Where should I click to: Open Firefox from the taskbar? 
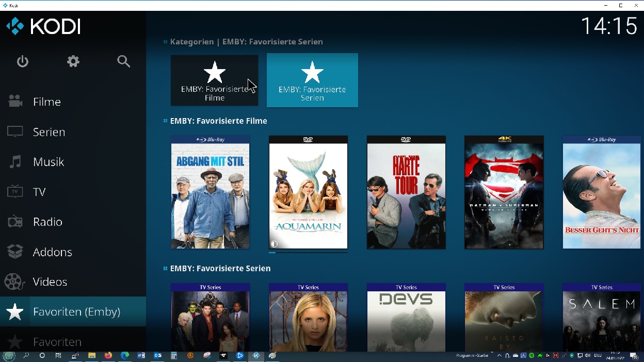108,356
